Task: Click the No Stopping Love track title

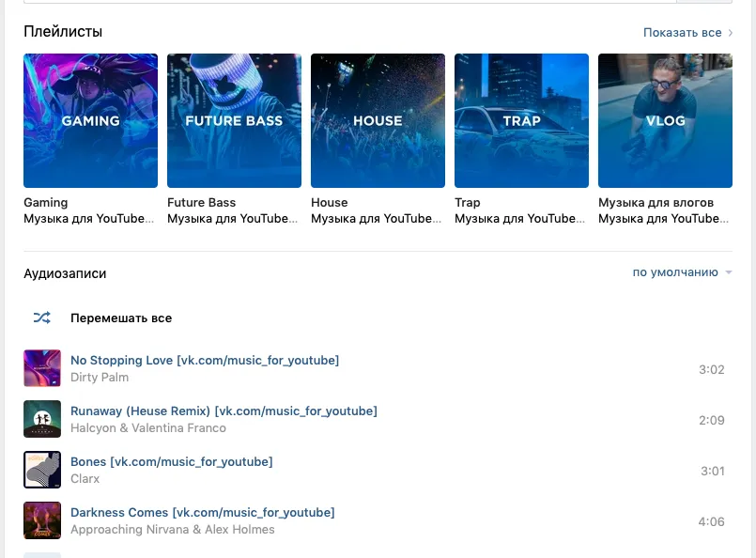Action: pos(205,361)
